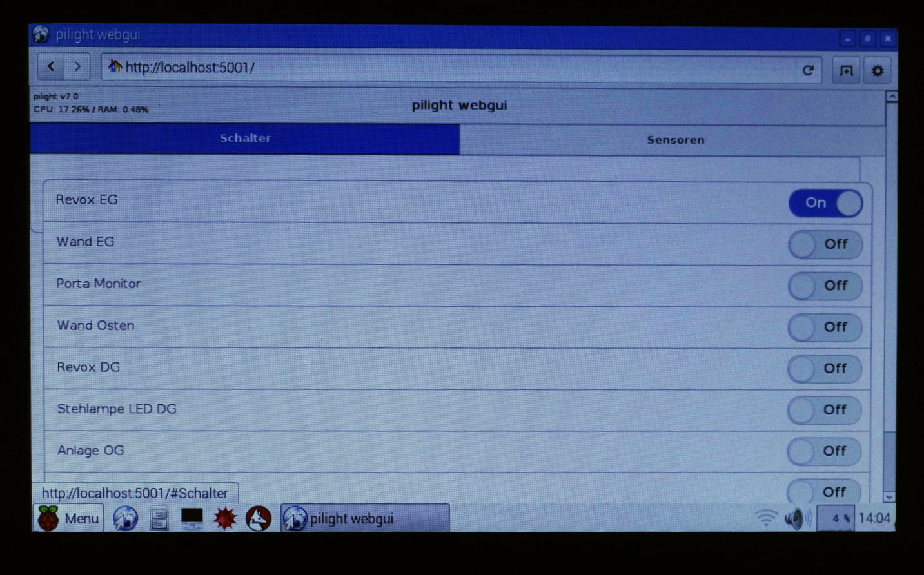Enable the Porta Monitor switch
924x575 pixels.
[x=825, y=286]
